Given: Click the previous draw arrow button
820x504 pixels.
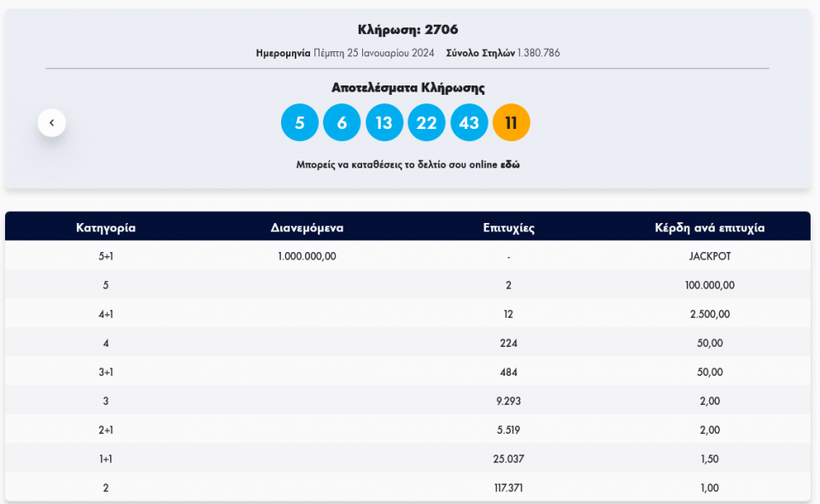Looking at the screenshot, I should pyautogui.click(x=51, y=123).
